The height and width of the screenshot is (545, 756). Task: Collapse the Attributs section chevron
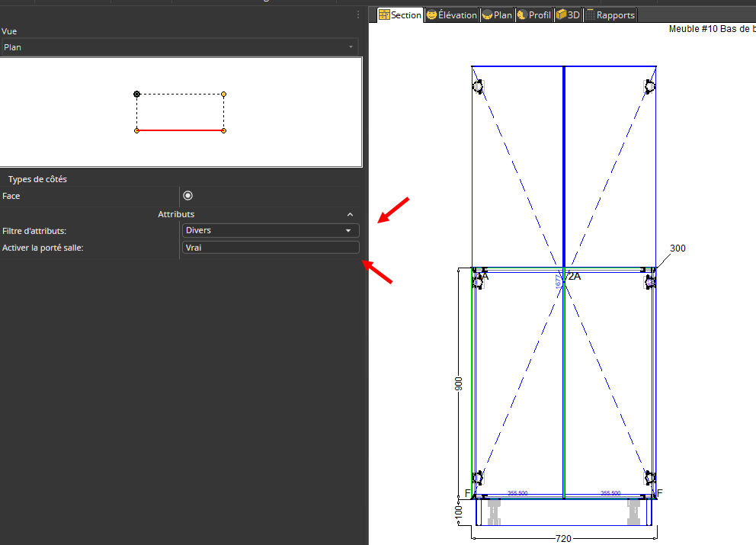coord(350,215)
